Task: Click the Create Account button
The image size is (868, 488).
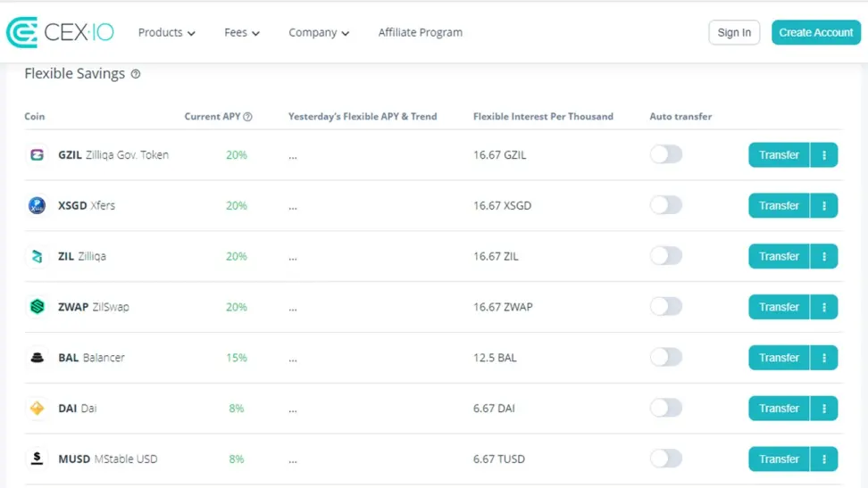Action: (816, 32)
